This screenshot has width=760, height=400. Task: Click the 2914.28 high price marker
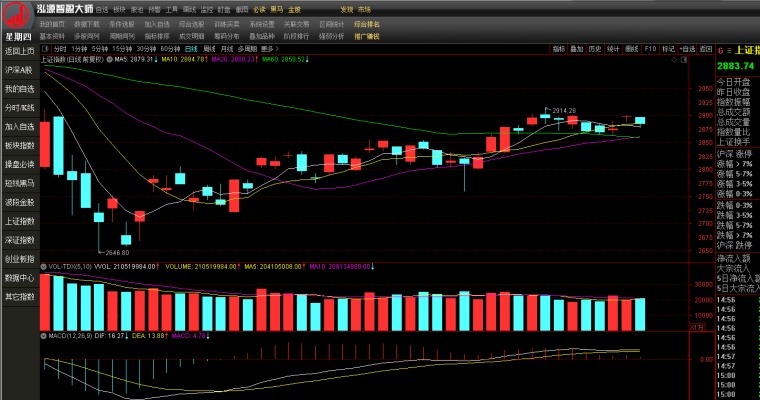(564, 111)
